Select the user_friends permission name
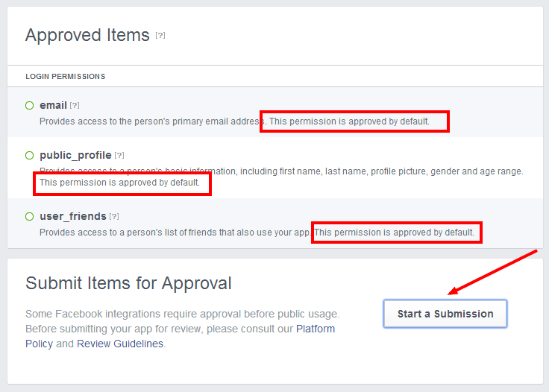 (73, 216)
